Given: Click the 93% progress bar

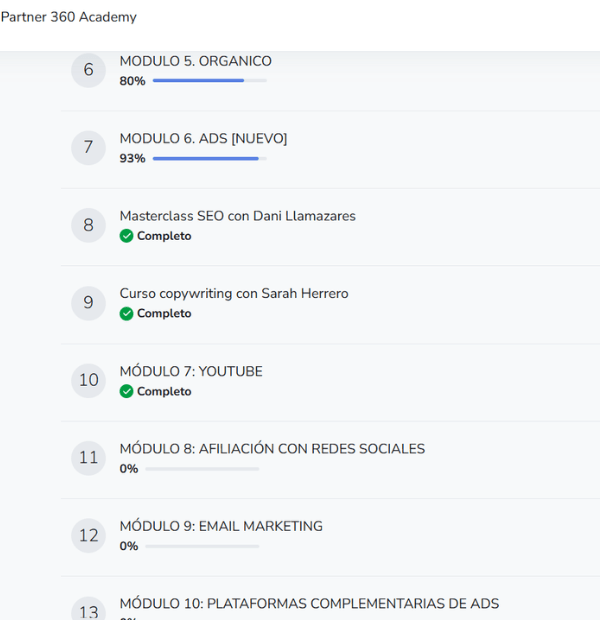Looking at the screenshot, I should [210, 158].
